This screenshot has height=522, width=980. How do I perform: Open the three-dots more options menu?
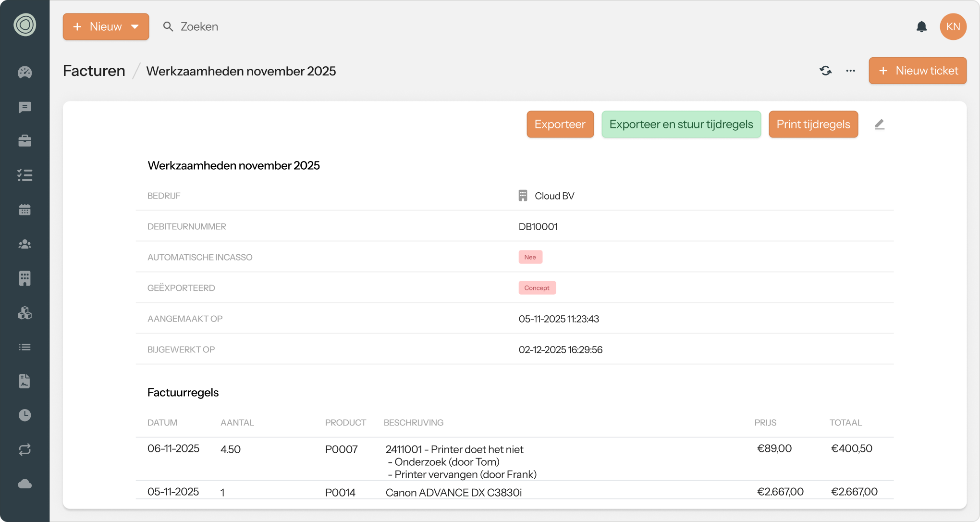click(x=850, y=71)
